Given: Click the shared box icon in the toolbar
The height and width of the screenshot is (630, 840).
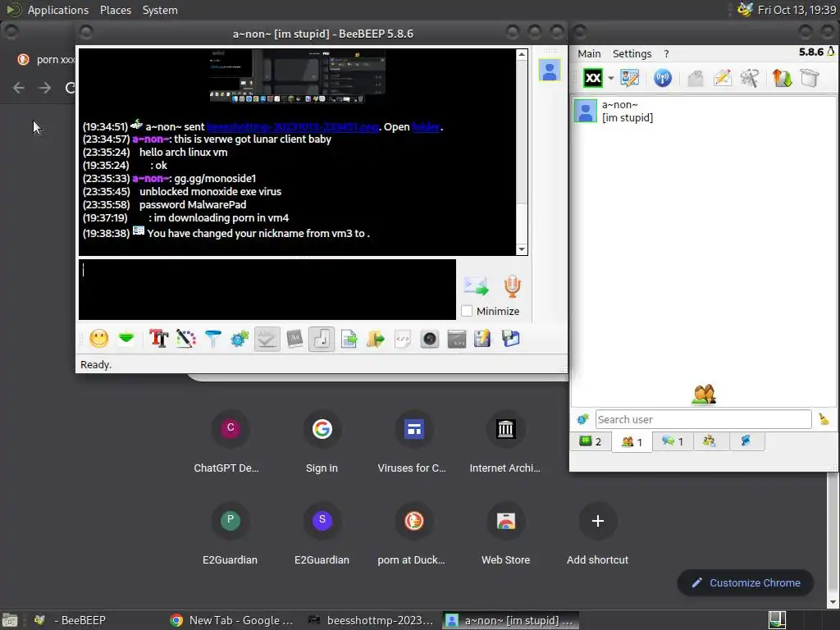Looking at the screenshot, I should (810, 78).
